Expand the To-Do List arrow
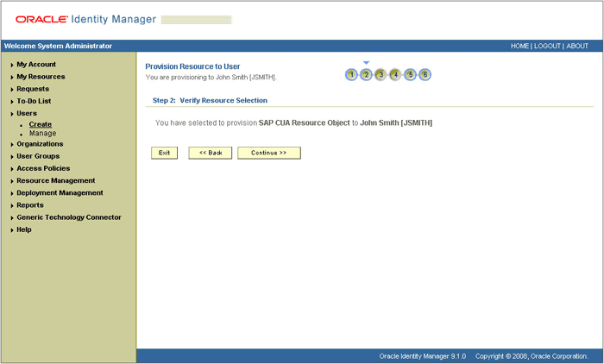This screenshot has width=604, height=364. click(x=12, y=102)
